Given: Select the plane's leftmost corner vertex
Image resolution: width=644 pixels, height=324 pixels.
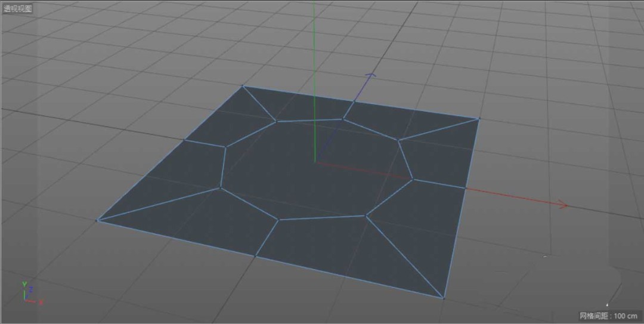Looking at the screenshot, I should (97, 220).
